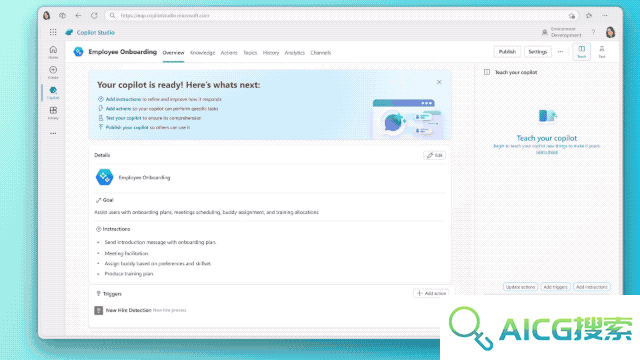640x360 pixels.
Task: Open the more options ellipsis beside Settings
Action: coord(560,52)
